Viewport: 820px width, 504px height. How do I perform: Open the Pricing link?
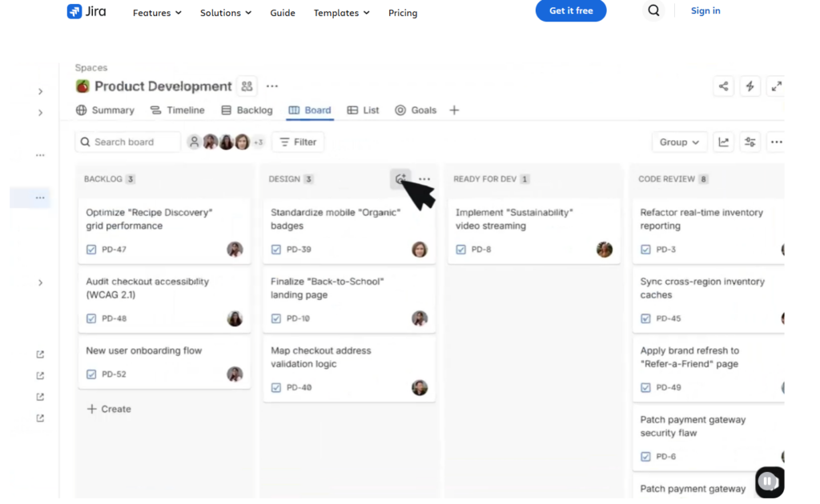403,13
